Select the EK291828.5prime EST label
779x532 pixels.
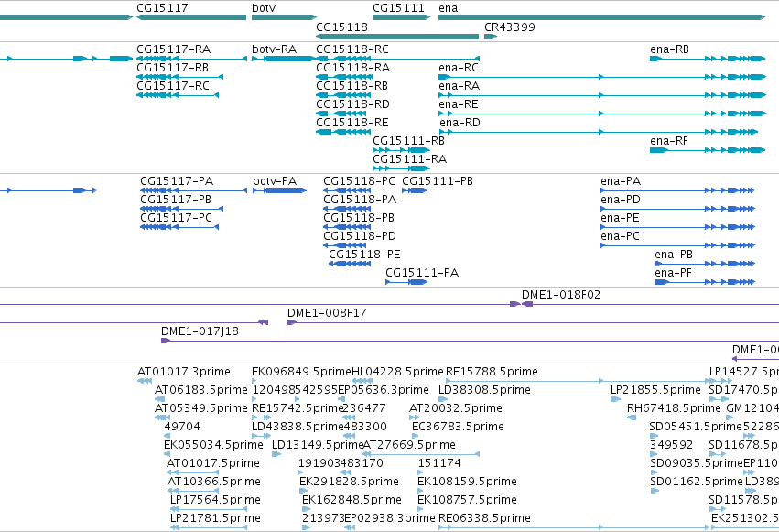[x=349, y=482]
